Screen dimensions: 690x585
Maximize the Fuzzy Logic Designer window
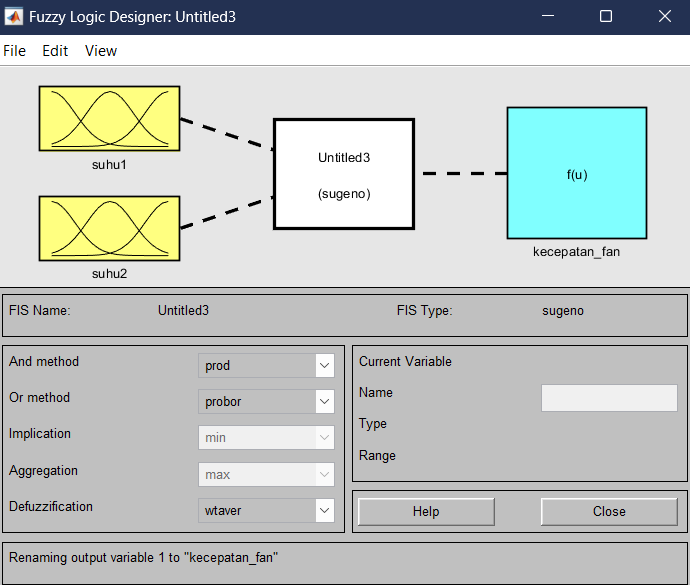tap(606, 16)
